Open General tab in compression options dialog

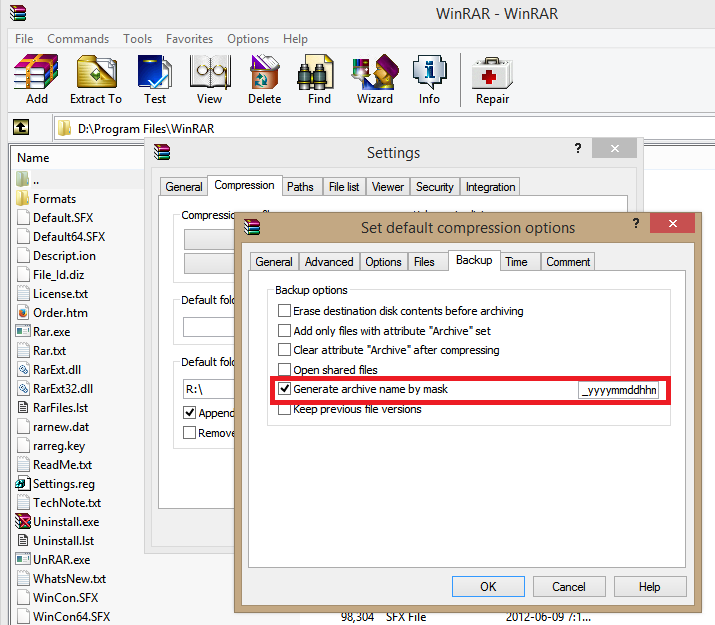[274, 262]
